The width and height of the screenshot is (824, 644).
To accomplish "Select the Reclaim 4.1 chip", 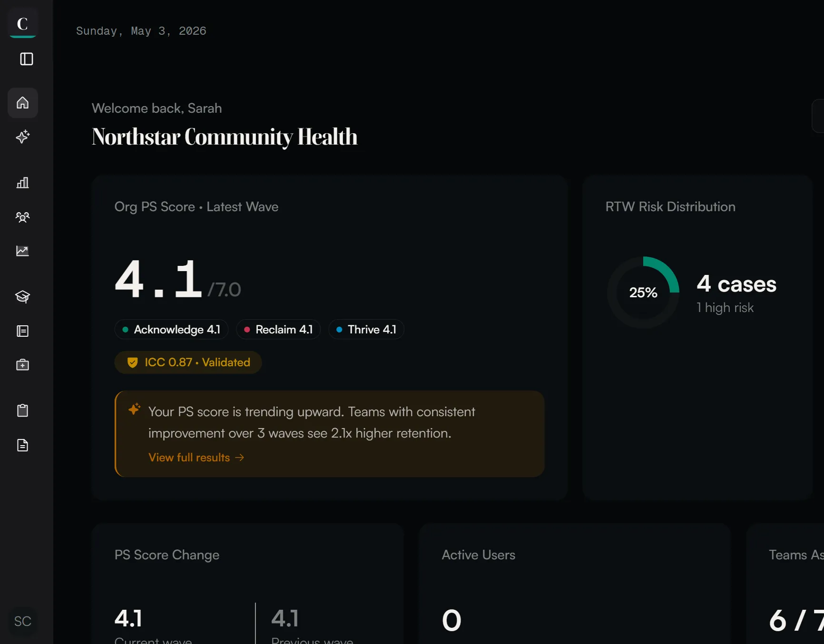I will 278,330.
